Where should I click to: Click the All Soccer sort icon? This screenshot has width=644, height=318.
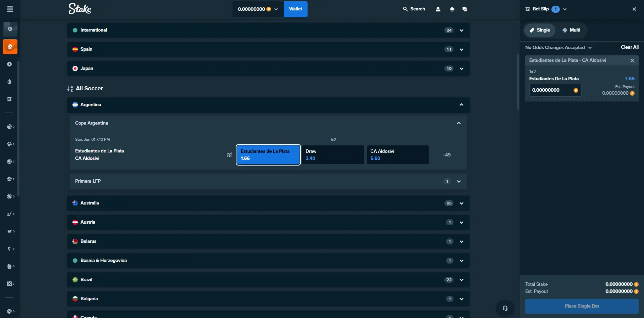click(x=70, y=89)
